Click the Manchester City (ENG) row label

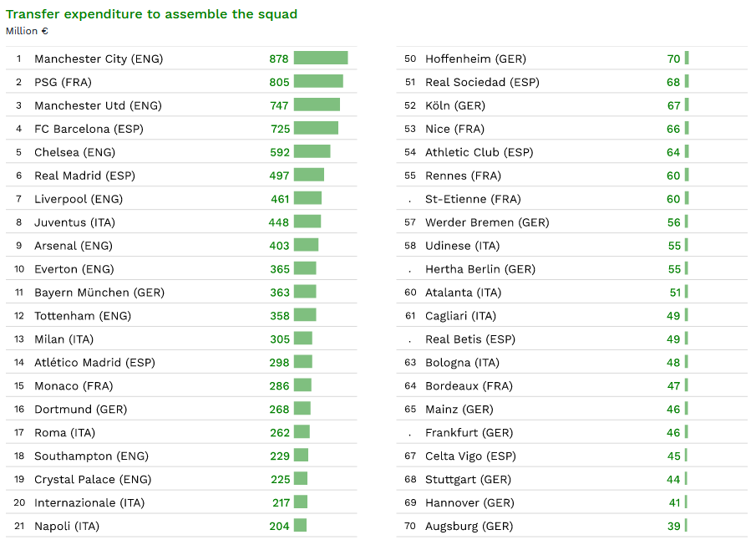coord(99,59)
